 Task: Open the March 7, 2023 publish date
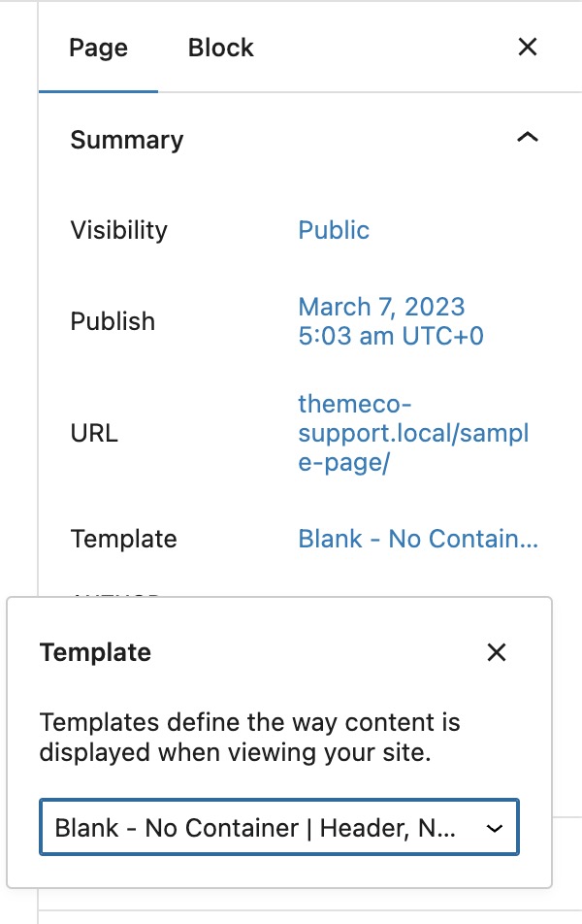pyautogui.click(x=390, y=321)
